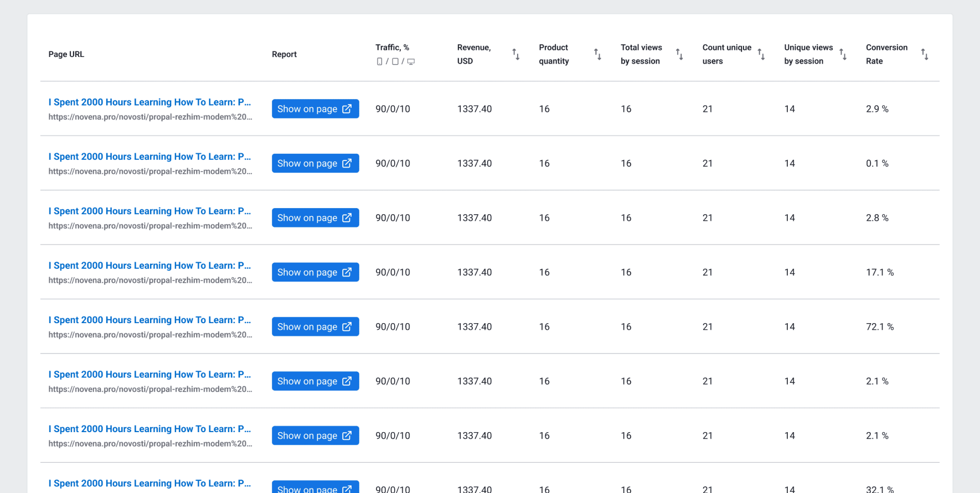Select novena.pro URL text in 17.1 % row
The image size is (980, 493).
pyautogui.click(x=150, y=280)
